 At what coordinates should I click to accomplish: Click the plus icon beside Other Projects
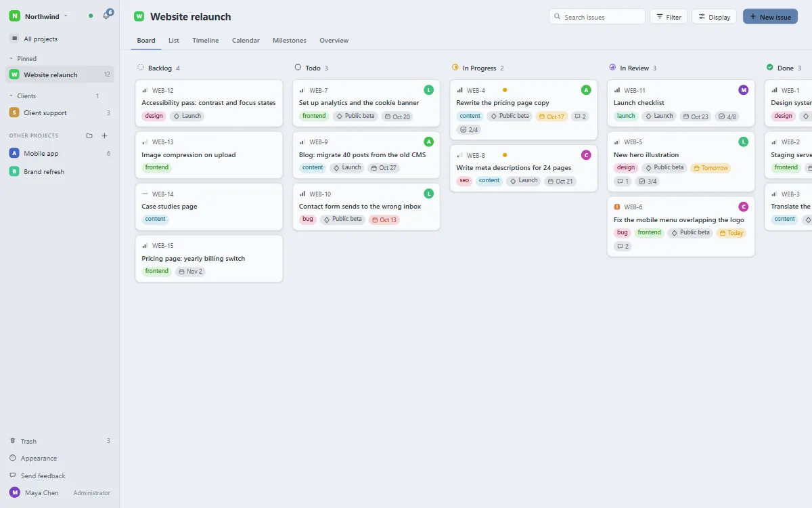pyautogui.click(x=104, y=135)
